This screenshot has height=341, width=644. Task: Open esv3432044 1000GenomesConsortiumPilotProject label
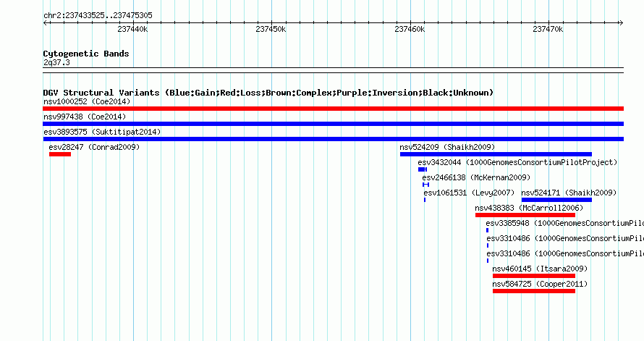pos(517,162)
